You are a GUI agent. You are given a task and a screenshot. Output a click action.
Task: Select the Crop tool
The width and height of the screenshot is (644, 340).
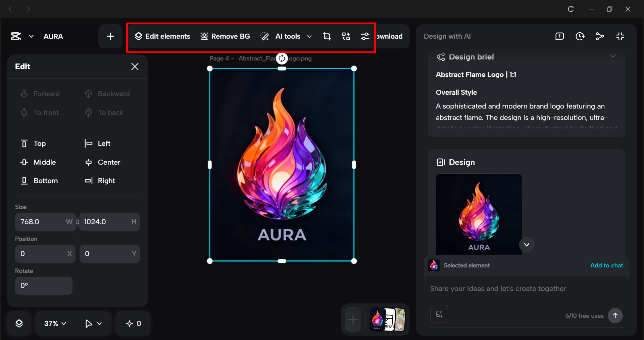327,36
